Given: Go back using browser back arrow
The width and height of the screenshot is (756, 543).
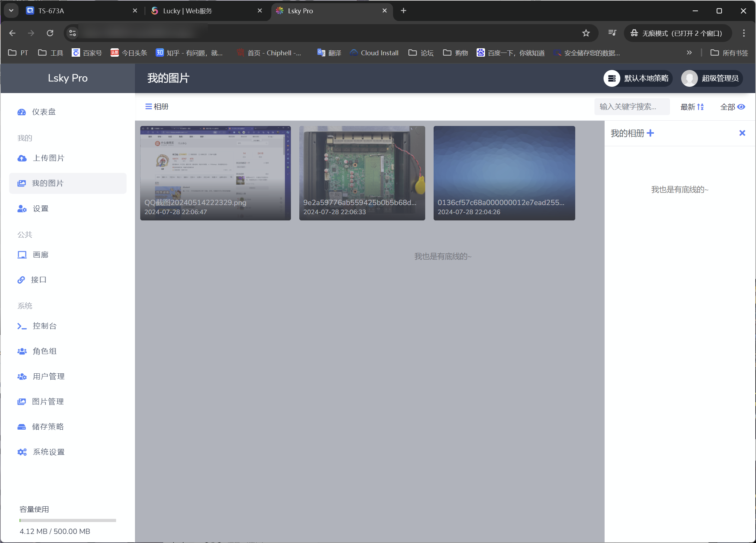Looking at the screenshot, I should [x=13, y=33].
